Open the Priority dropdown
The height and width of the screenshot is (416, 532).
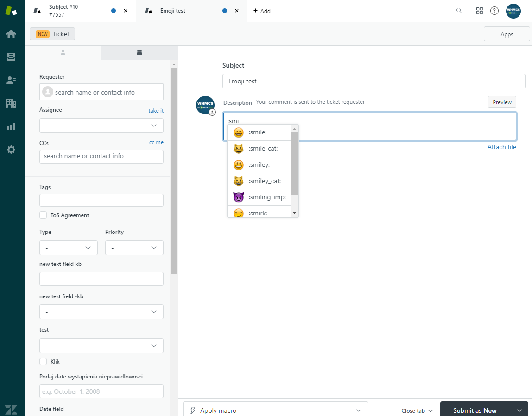(x=134, y=248)
